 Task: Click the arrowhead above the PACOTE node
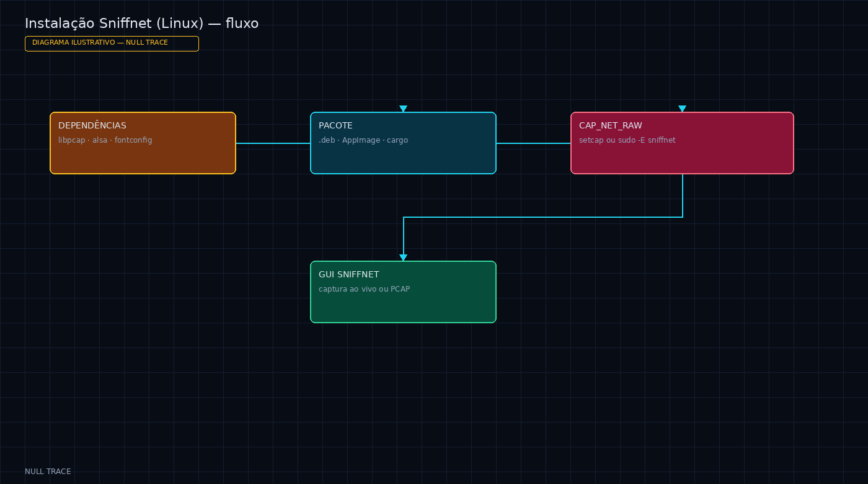tap(403, 109)
